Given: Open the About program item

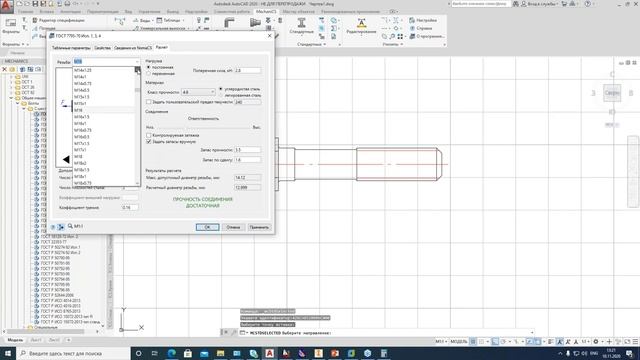Looking at the screenshot, I should point(427,36).
